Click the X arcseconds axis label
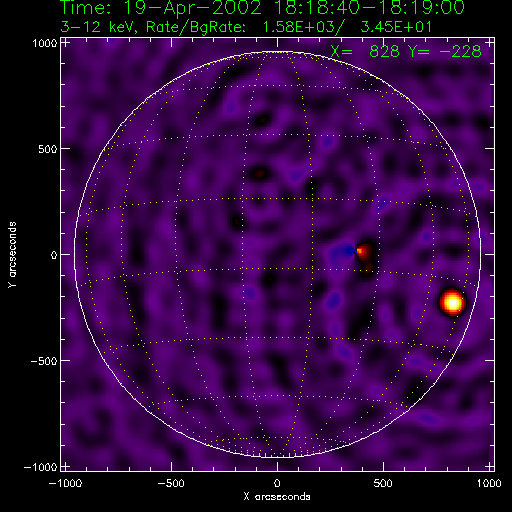 pos(277,497)
